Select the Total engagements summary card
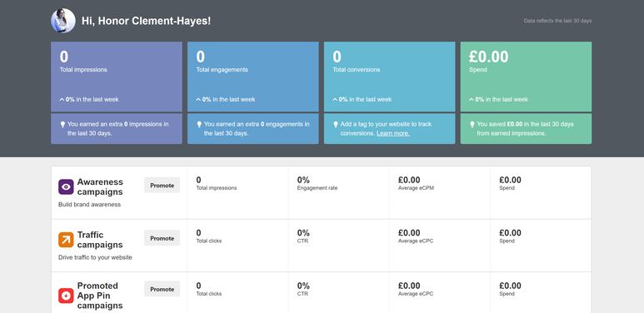This screenshot has height=313, width=644. [x=253, y=77]
